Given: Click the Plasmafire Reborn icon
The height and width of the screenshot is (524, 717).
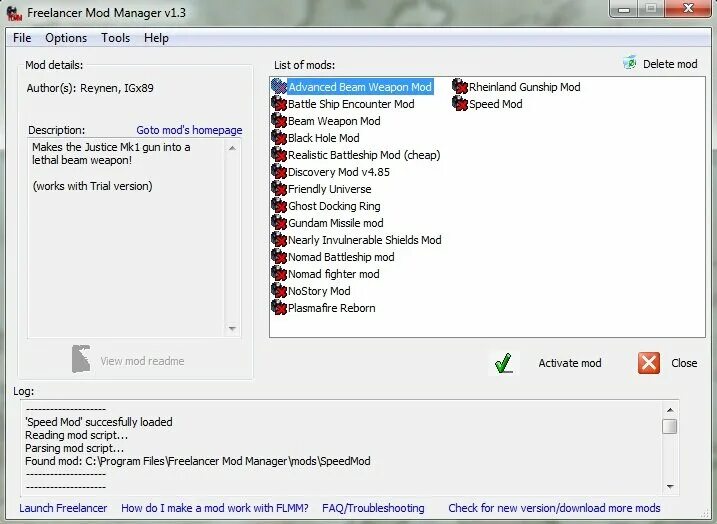Looking at the screenshot, I should coord(279,307).
